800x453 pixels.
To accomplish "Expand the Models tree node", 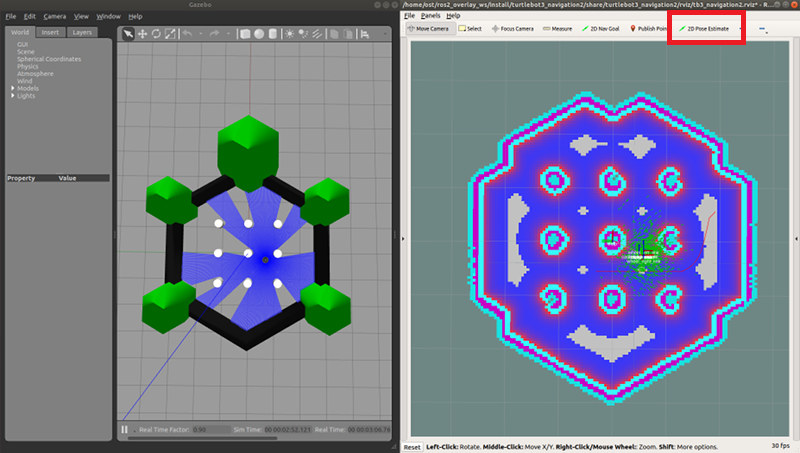I will click(13, 88).
